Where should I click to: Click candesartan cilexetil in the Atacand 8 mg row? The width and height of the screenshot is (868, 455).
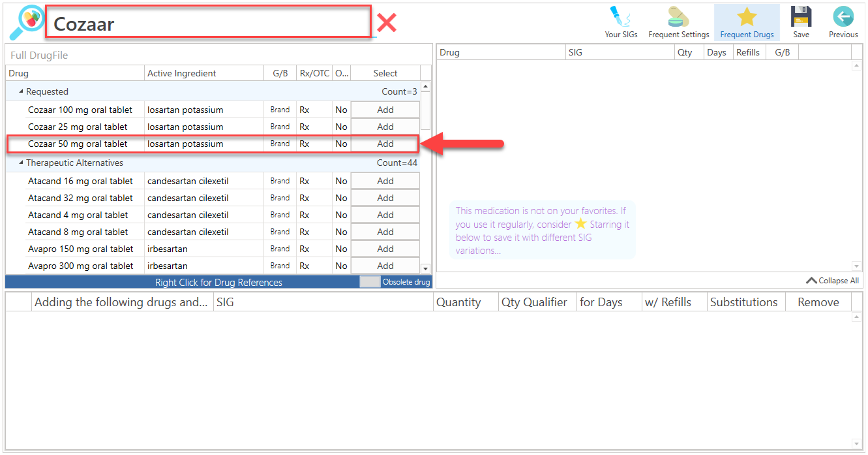click(x=188, y=232)
